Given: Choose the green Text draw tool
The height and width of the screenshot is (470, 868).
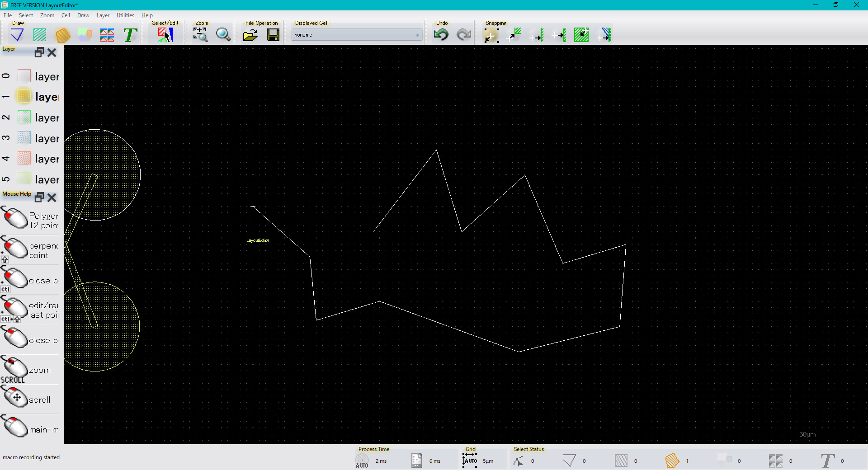Looking at the screenshot, I should tap(130, 35).
